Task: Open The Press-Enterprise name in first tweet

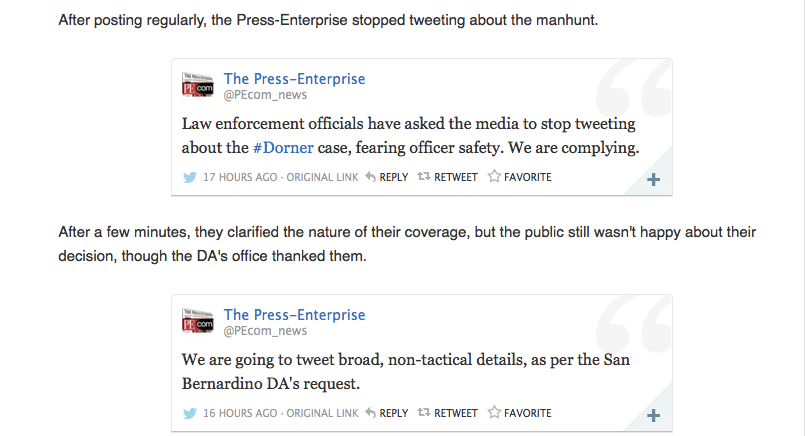Action: coord(294,79)
